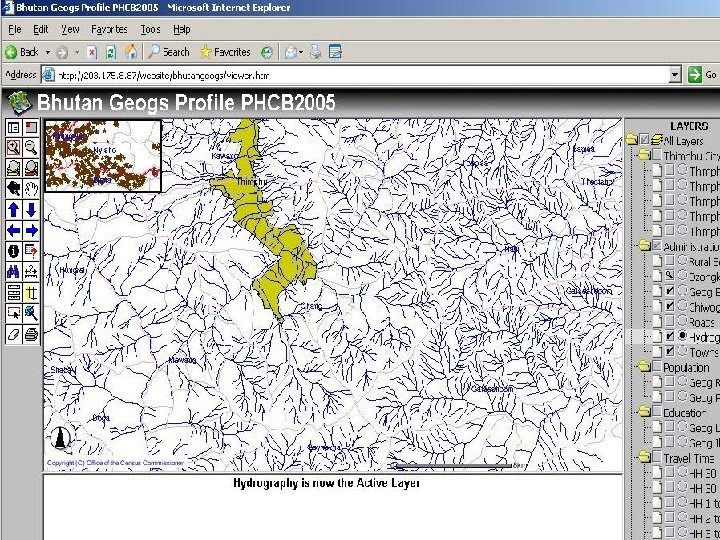Click the Go button

click(703, 74)
